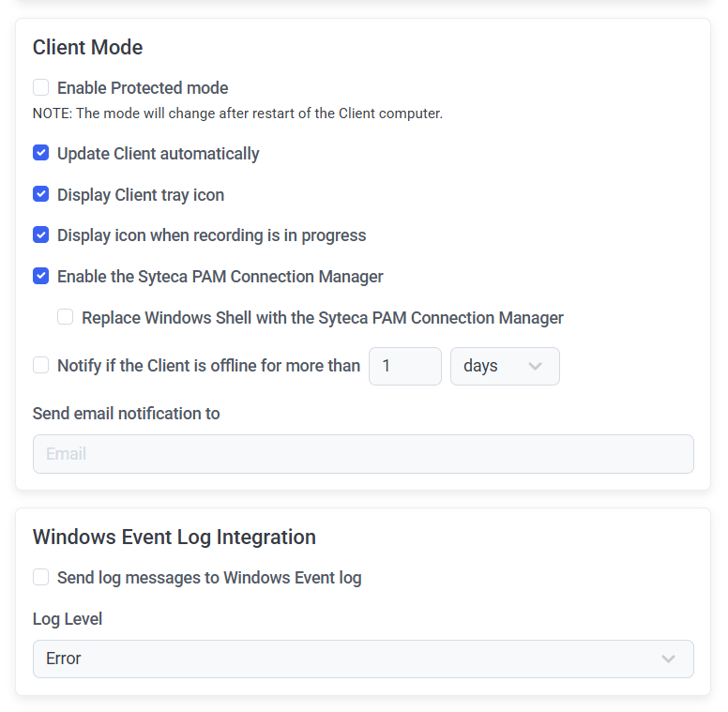
Task: Enable the Protected mode checkbox
Action: tap(40, 87)
